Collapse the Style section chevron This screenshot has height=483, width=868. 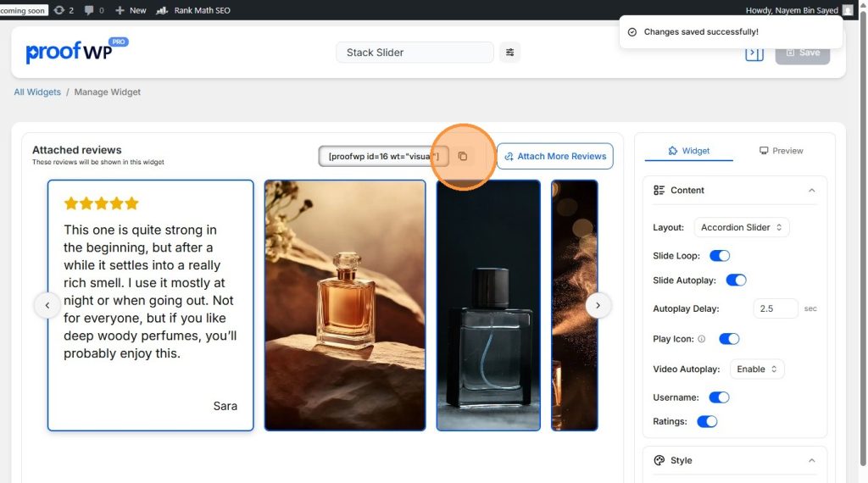click(x=811, y=460)
